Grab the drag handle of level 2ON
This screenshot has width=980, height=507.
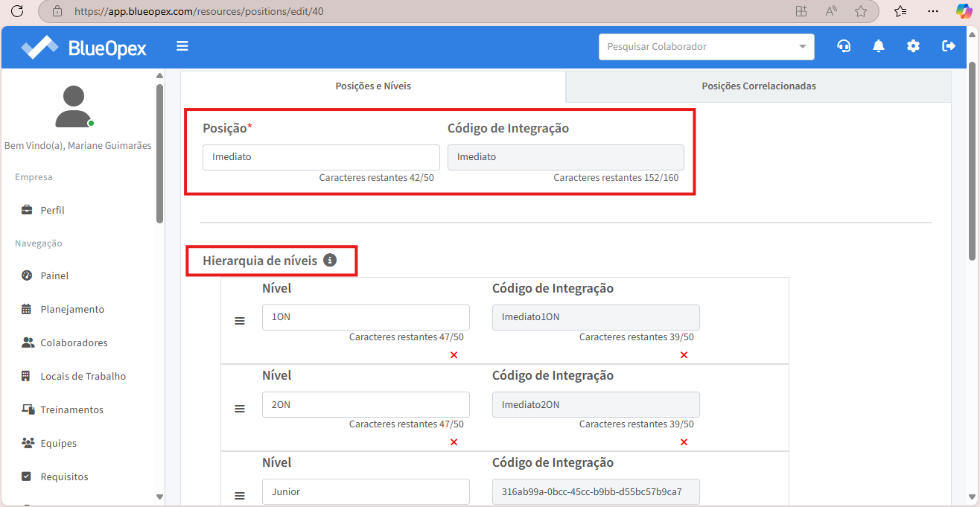240,409
